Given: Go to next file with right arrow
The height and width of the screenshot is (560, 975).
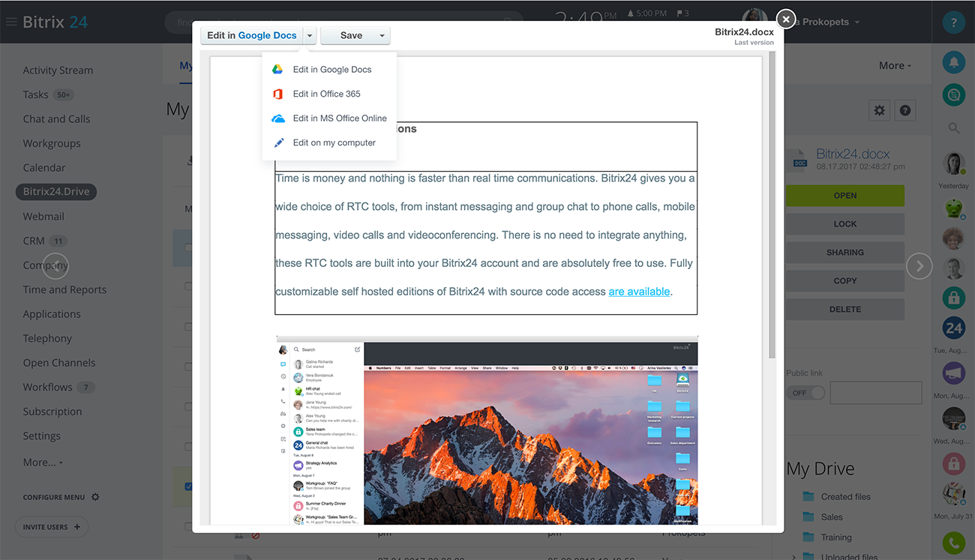Looking at the screenshot, I should coord(919,266).
